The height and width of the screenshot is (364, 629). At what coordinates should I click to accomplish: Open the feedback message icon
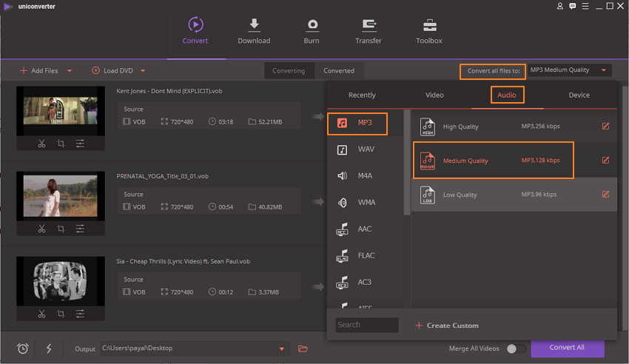pyautogui.click(x=573, y=6)
